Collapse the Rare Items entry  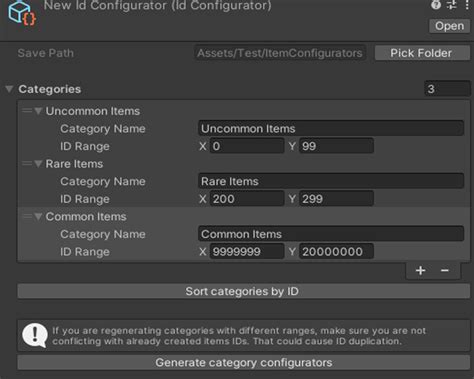(38, 163)
